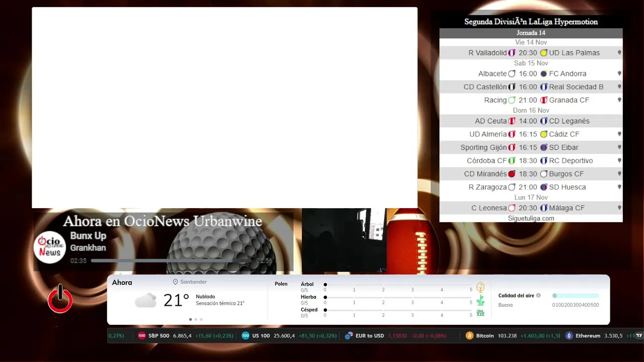Click the red power button icon

click(60, 299)
